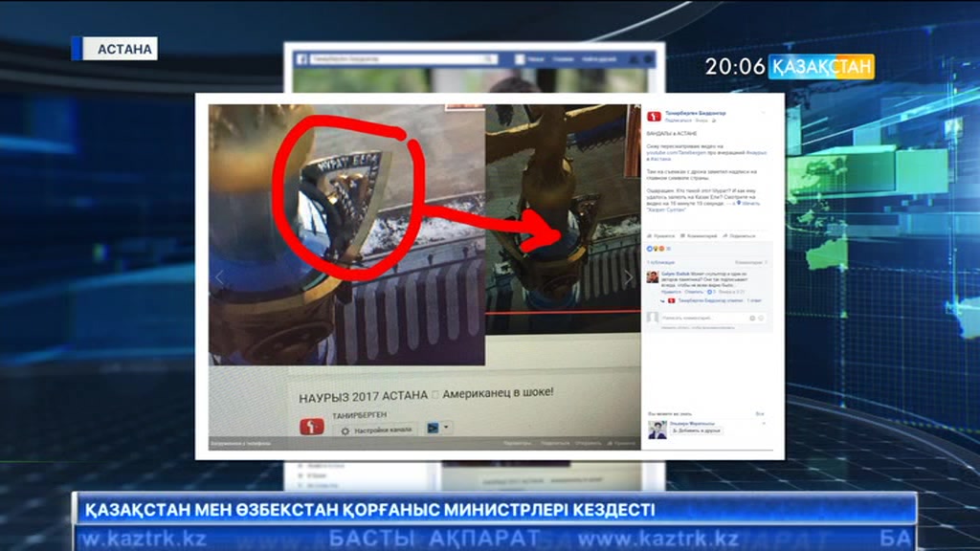The image size is (980, 551).
Task: Click Поделиться in the photo viewer bottom bar
Action: [555, 444]
